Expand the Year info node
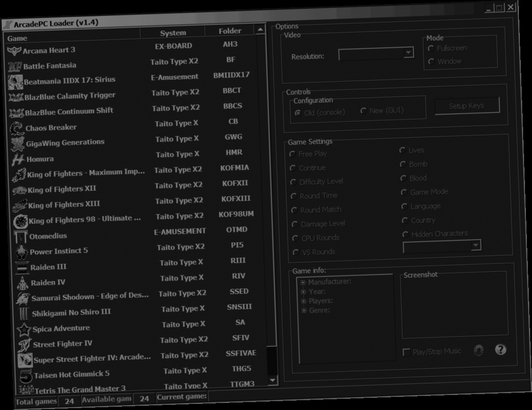Viewport: 532px width, 410px height. (304, 292)
